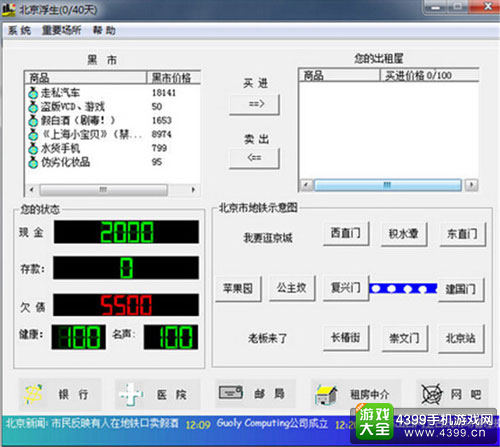Viewport: 500px width, 447px height.
Task: Go to 建国门 station
Action: point(461,289)
